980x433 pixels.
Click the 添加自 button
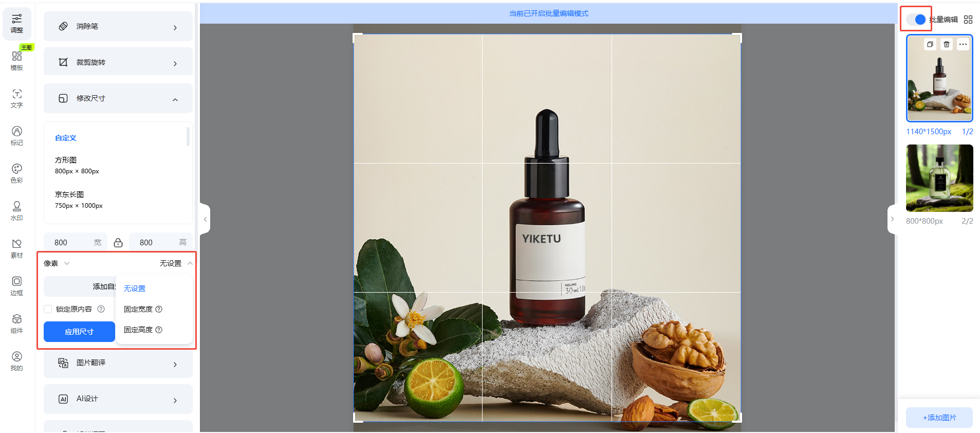coord(80,286)
